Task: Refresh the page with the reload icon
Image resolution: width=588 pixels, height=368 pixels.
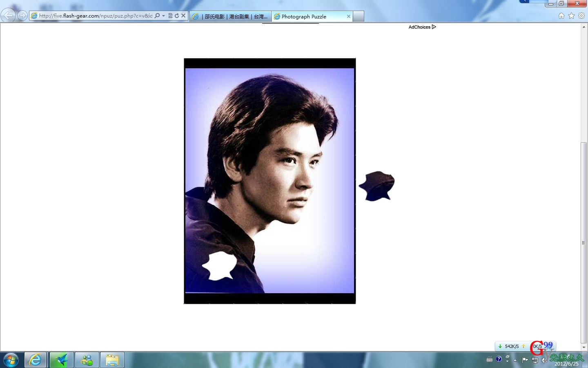Action: click(x=177, y=16)
